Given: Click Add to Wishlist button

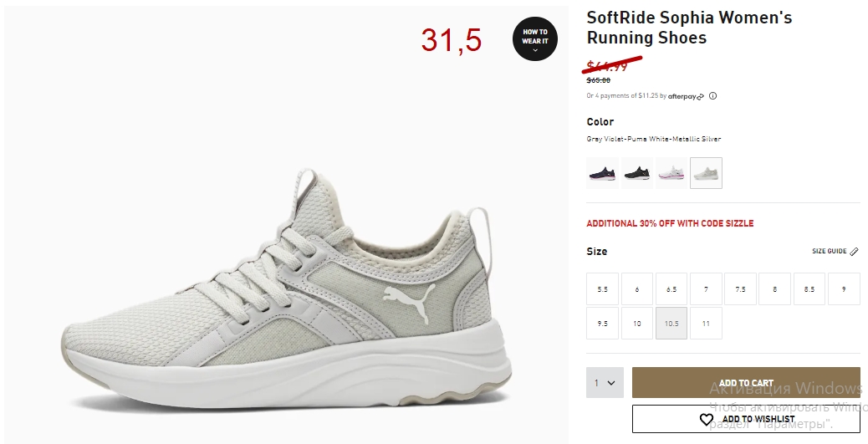Looking at the screenshot, I should tap(746, 419).
